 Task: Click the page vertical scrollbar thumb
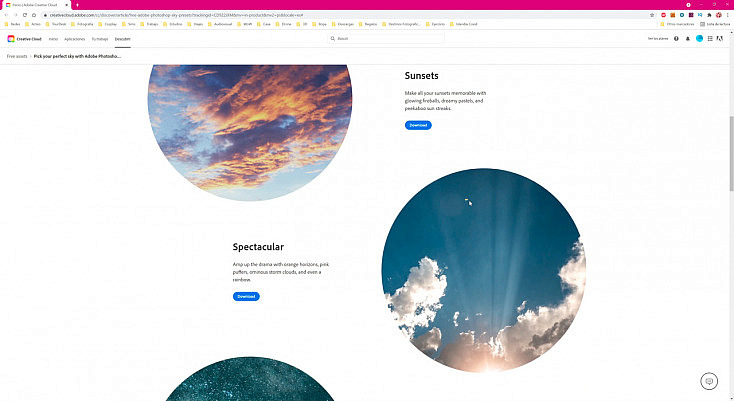point(731,153)
